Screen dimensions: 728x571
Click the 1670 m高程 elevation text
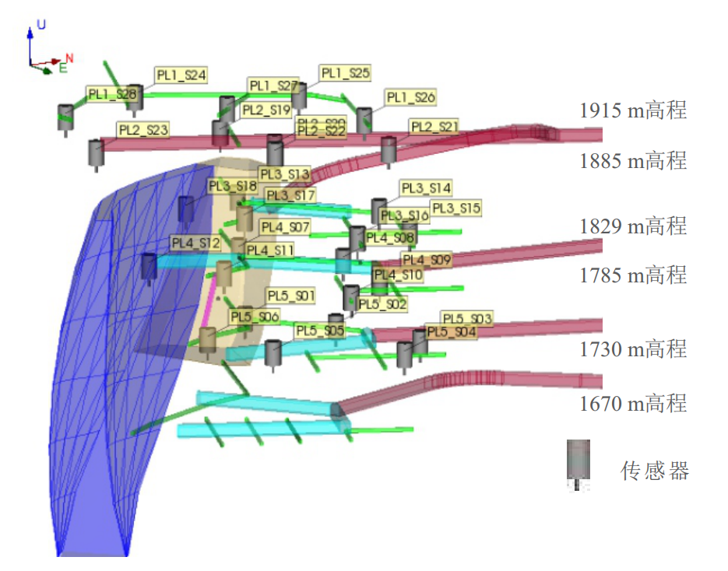pyautogui.click(x=632, y=404)
